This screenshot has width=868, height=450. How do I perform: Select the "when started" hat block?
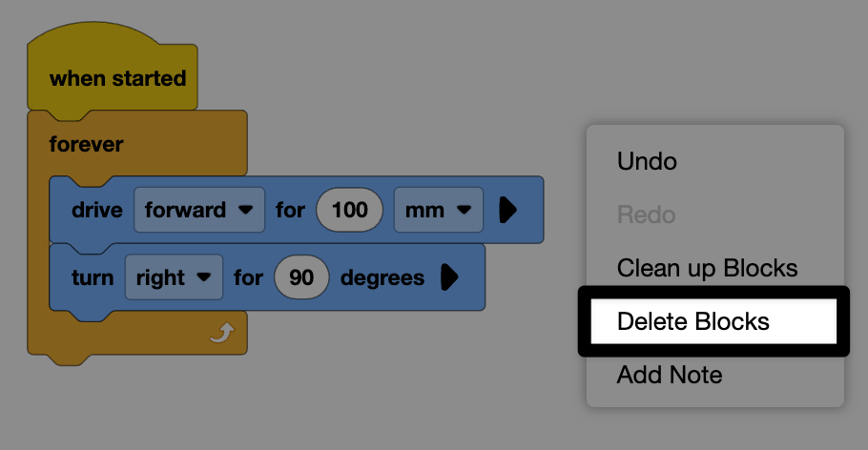pos(117,78)
